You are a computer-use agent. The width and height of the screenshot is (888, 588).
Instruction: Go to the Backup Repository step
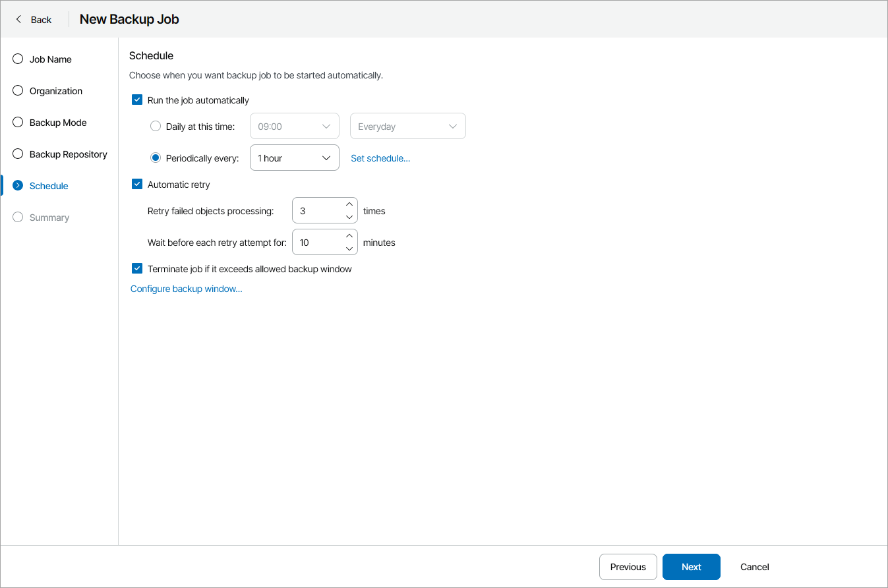68,154
